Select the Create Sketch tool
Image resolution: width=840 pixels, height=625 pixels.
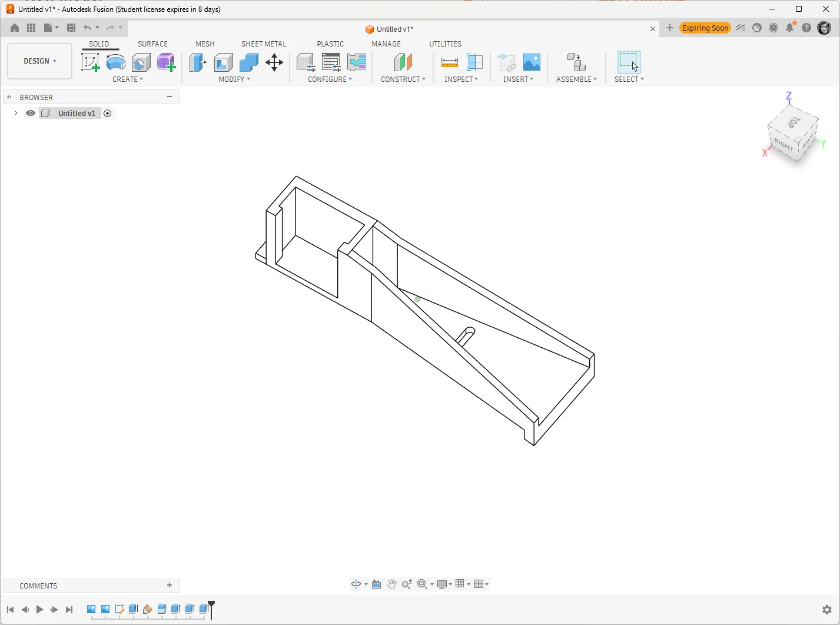click(x=90, y=62)
